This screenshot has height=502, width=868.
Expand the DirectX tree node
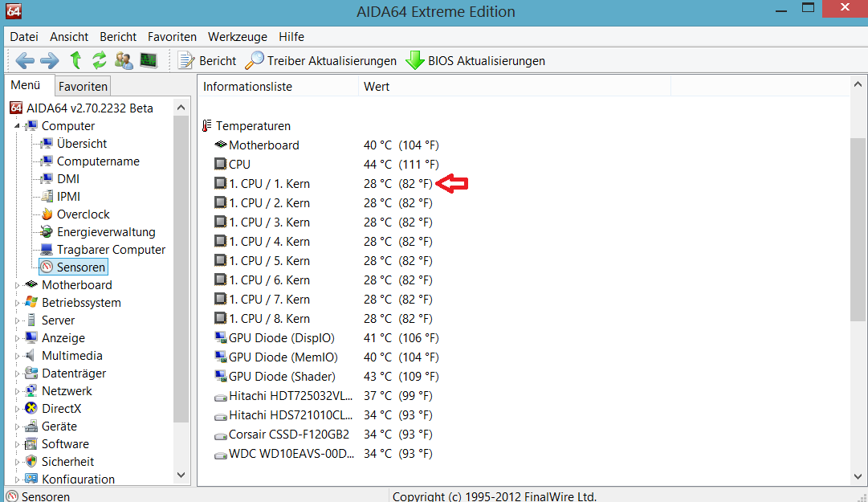[x=17, y=410]
